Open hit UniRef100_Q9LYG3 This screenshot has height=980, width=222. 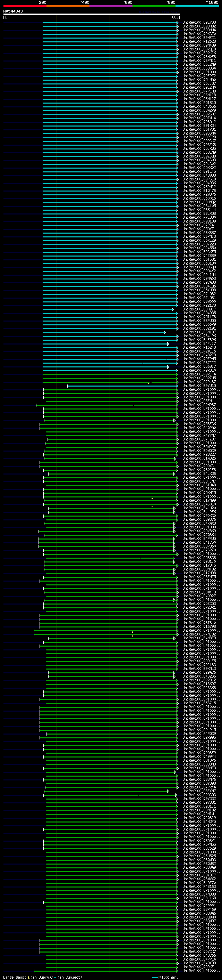(x=199, y=23)
